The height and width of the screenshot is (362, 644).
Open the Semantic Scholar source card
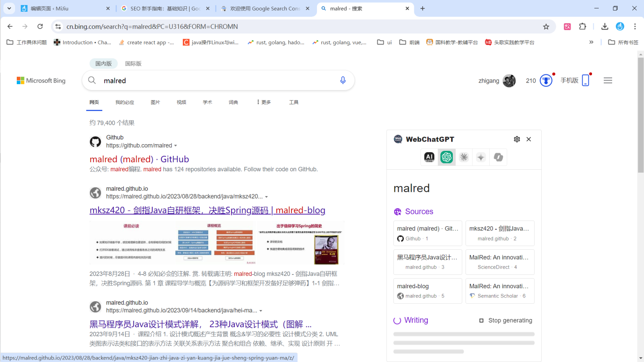click(x=500, y=291)
